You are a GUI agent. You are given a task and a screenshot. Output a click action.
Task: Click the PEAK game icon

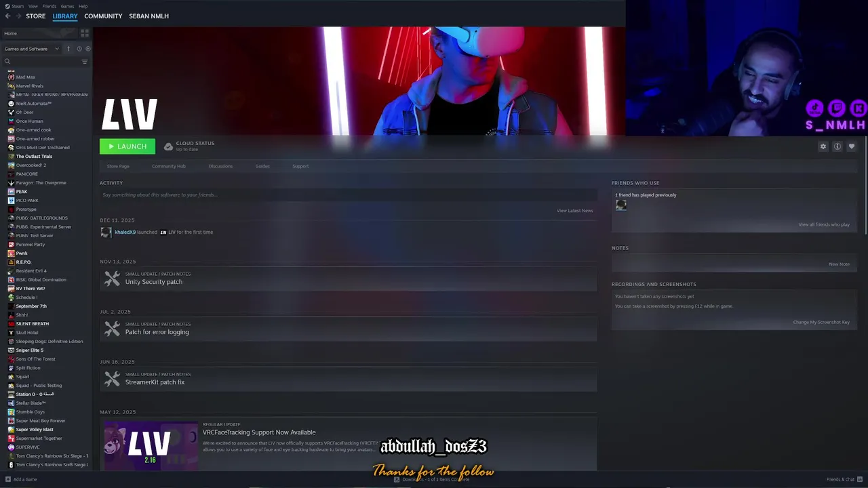[x=11, y=192]
